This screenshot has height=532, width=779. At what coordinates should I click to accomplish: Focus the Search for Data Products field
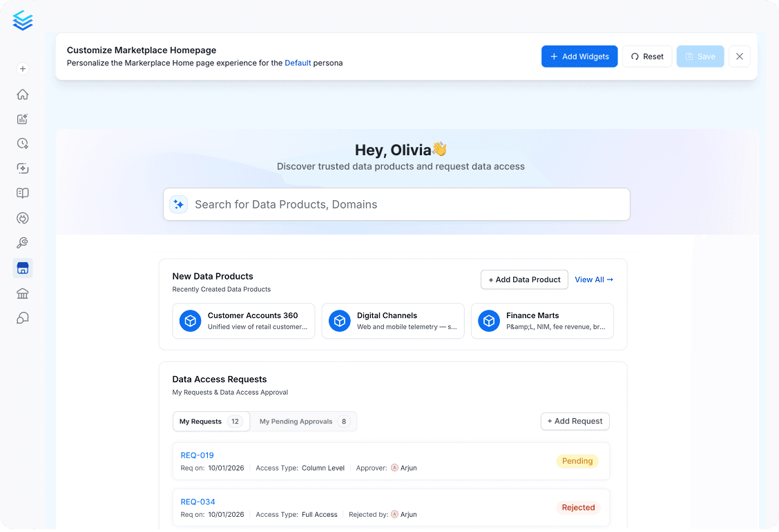pyautogui.click(x=396, y=204)
